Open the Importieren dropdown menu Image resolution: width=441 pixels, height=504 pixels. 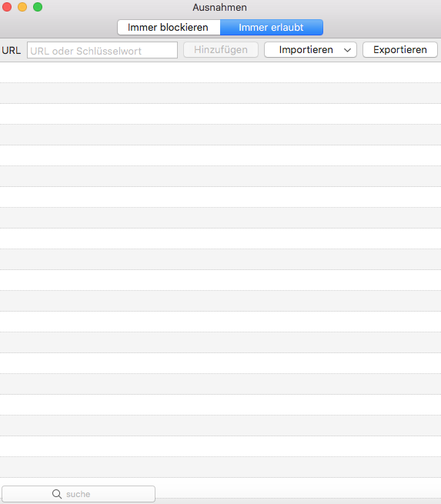(x=310, y=50)
